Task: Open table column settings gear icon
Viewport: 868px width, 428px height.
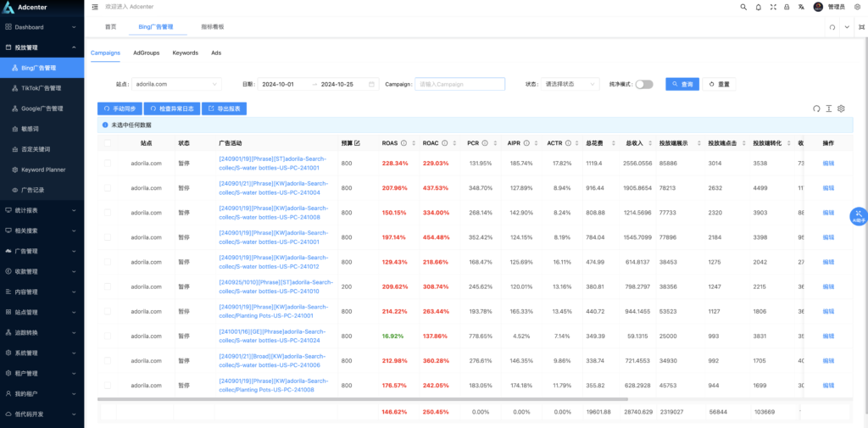Action: pyautogui.click(x=841, y=108)
